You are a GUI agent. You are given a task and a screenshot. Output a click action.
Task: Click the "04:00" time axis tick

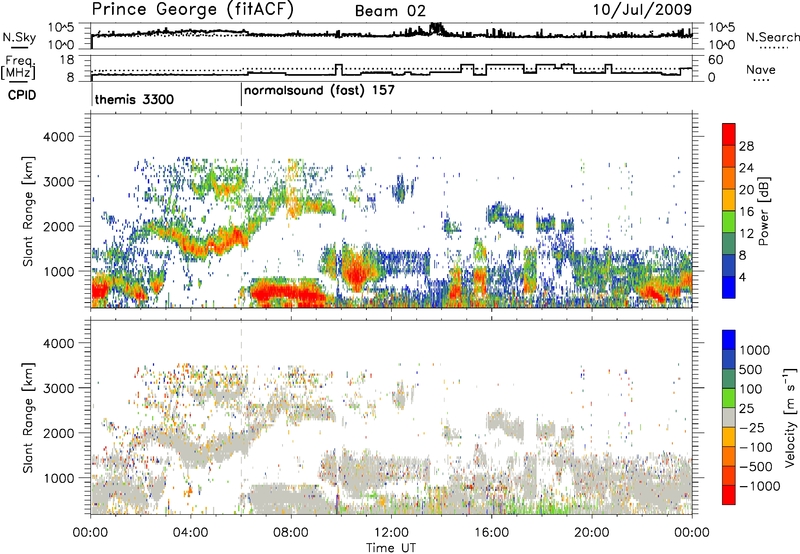[x=190, y=533]
